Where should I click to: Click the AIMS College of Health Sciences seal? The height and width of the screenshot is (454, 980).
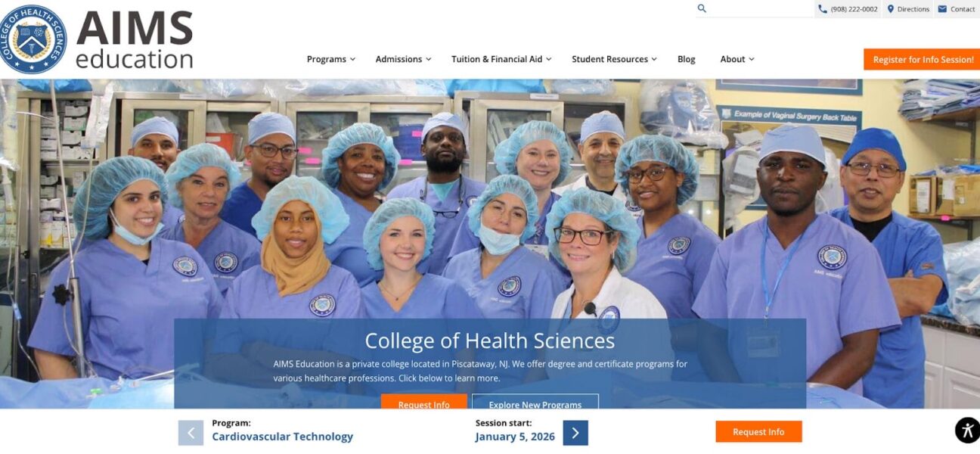[33, 39]
